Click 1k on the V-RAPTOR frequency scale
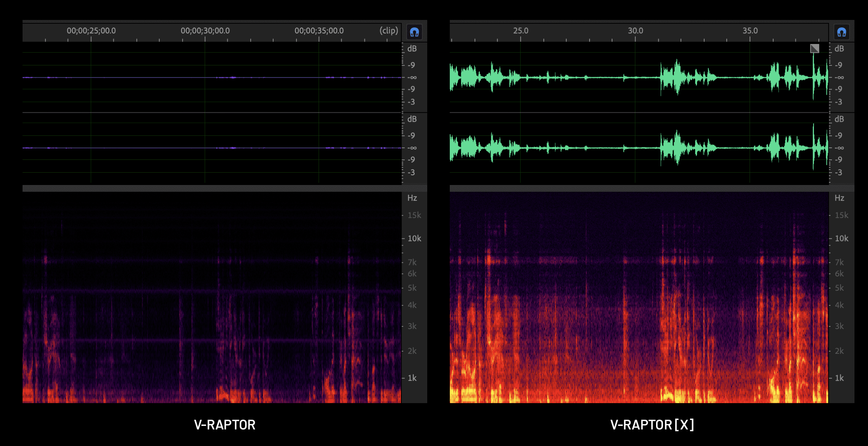 (x=412, y=378)
